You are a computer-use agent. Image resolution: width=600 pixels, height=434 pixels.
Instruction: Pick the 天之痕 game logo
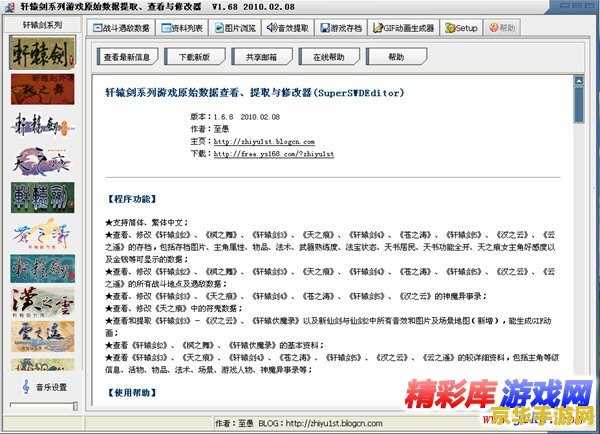[42, 162]
